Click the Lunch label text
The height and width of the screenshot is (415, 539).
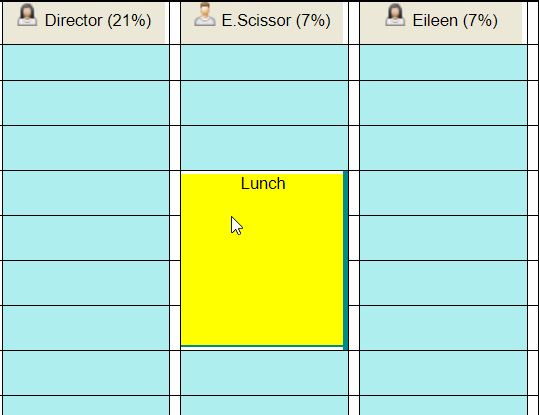point(263,184)
